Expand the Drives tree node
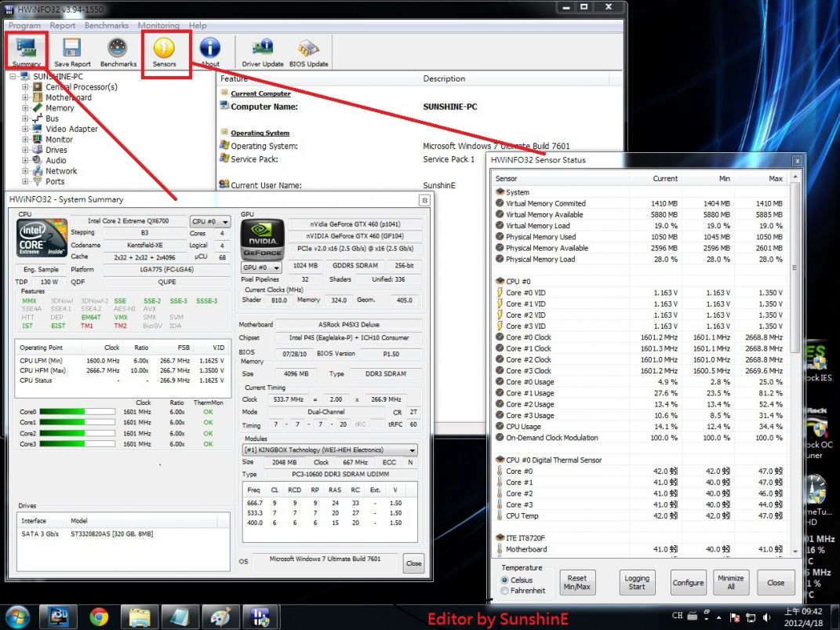This screenshot has height=630, width=840. coord(24,150)
